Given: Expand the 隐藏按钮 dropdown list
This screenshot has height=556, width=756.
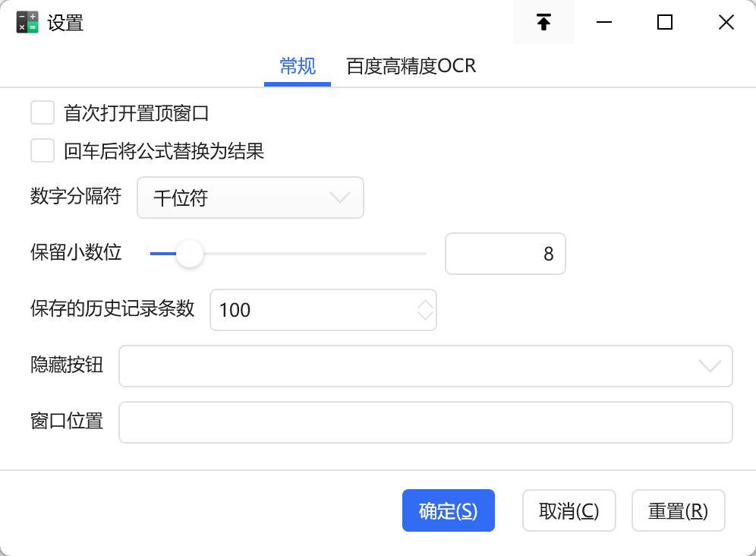Looking at the screenshot, I should pos(425,366).
